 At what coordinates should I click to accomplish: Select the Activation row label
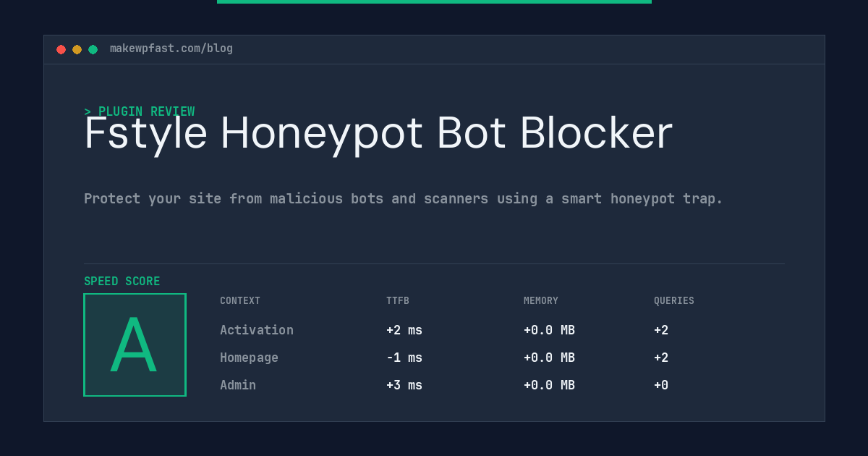click(x=257, y=330)
